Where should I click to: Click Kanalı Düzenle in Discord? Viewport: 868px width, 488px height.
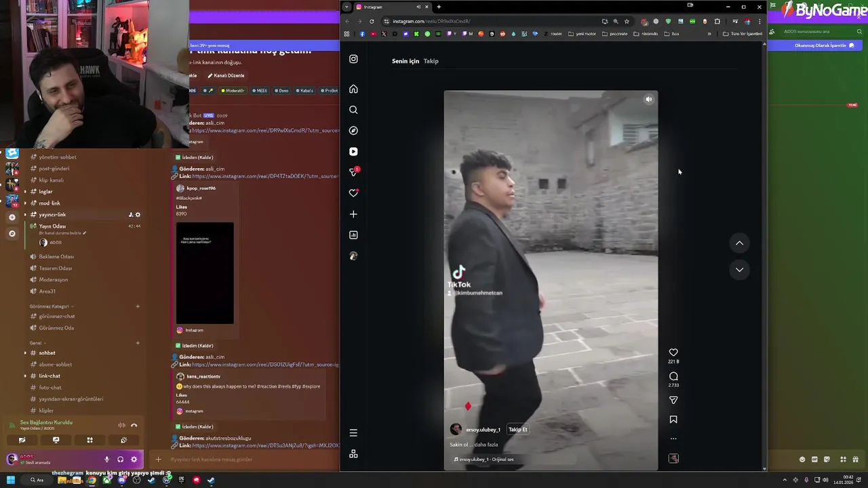pyautogui.click(x=226, y=75)
